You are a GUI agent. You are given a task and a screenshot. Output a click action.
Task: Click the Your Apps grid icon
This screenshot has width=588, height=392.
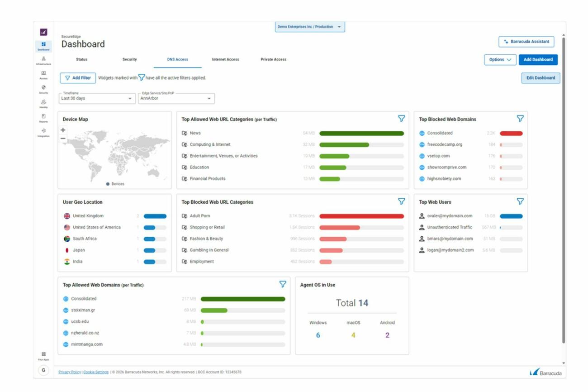[x=43, y=355]
